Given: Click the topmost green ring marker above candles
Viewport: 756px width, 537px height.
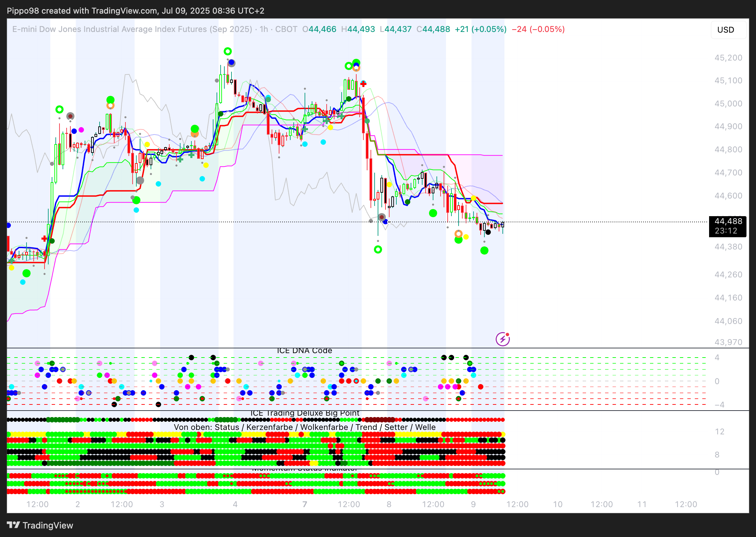Looking at the screenshot, I should pyautogui.click(x=228, y=51).
